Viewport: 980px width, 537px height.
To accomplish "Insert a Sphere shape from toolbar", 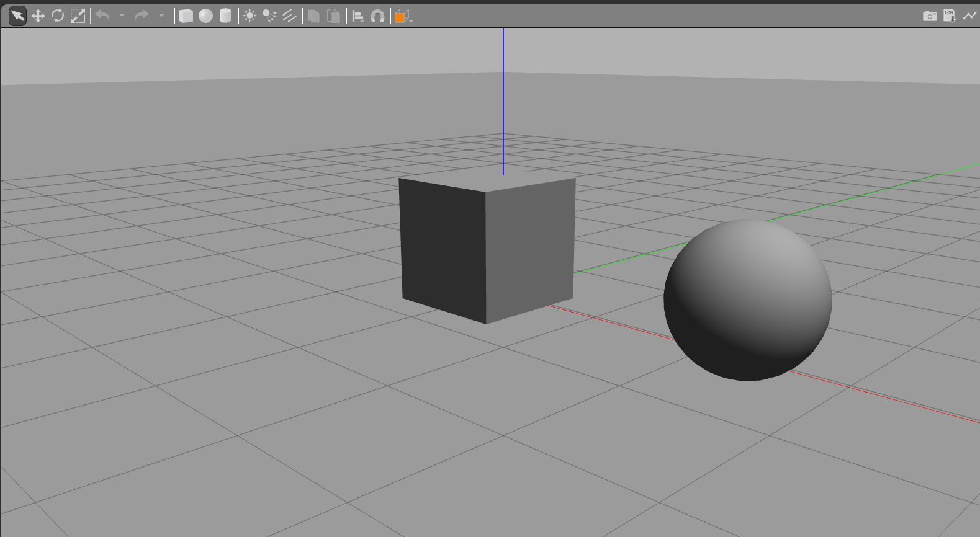I will pyautogui.click(x=205, y=16).
